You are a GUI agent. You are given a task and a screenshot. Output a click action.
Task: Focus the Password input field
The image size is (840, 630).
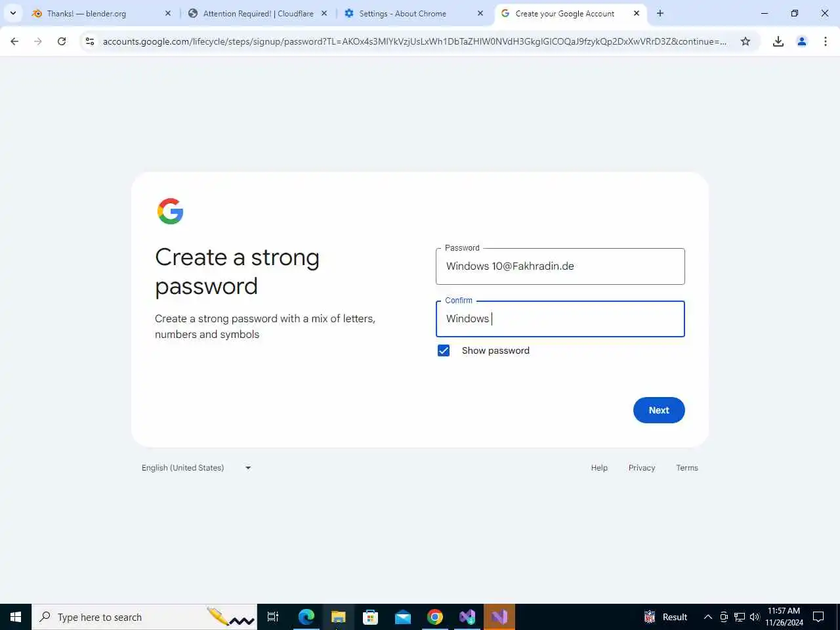(x=560, y=266)
